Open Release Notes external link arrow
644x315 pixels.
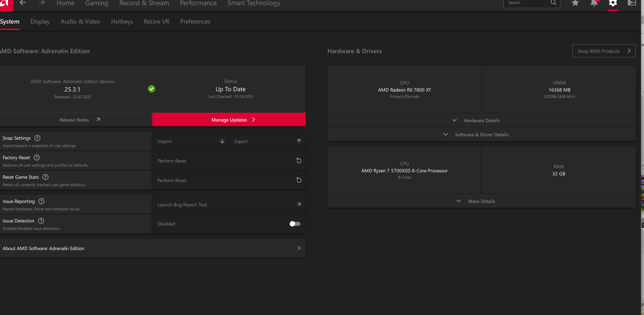98,119
